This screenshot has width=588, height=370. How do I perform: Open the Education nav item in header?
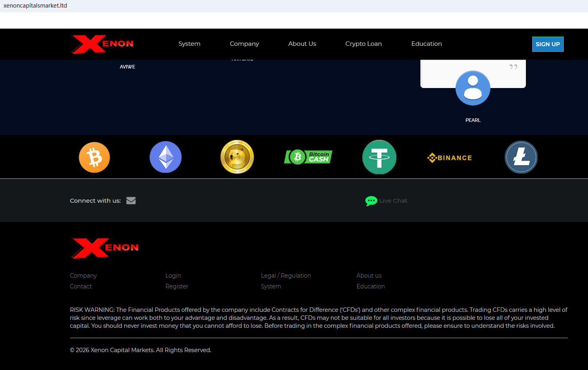pyautogui.click(x=426, y=44)
